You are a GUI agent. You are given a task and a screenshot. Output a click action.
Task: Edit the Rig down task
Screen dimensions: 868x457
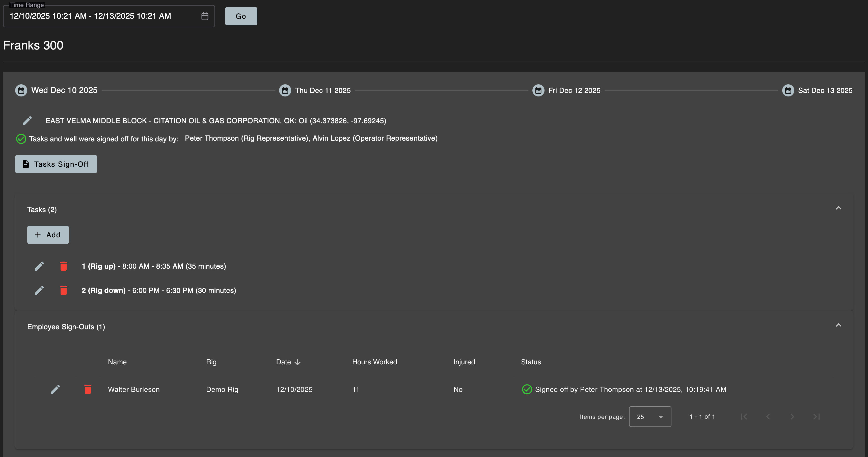39,290
